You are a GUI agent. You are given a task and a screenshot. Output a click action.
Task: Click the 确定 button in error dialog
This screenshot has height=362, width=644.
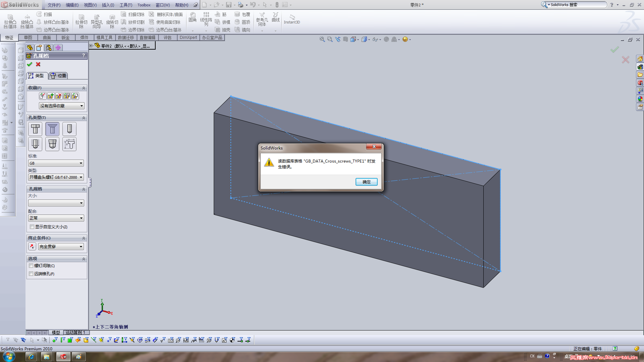(366, 182)
